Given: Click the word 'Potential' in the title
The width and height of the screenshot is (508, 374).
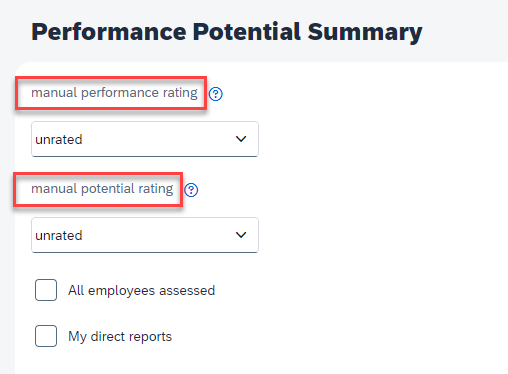Looking at the screenshot, I should [x=247, y=32].
